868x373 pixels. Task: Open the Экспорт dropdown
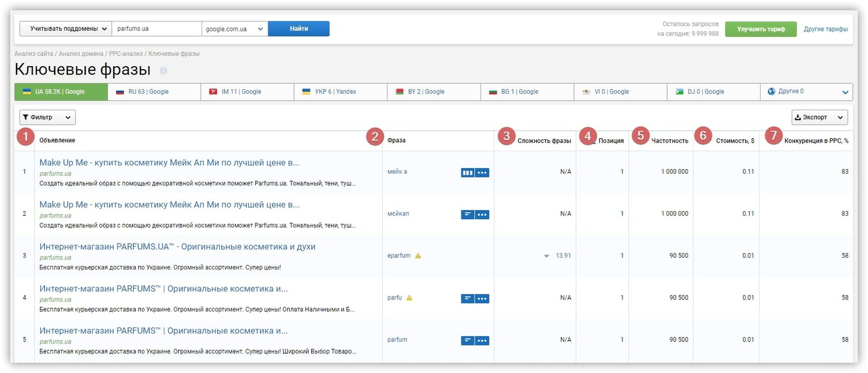(x=819, y=117)
